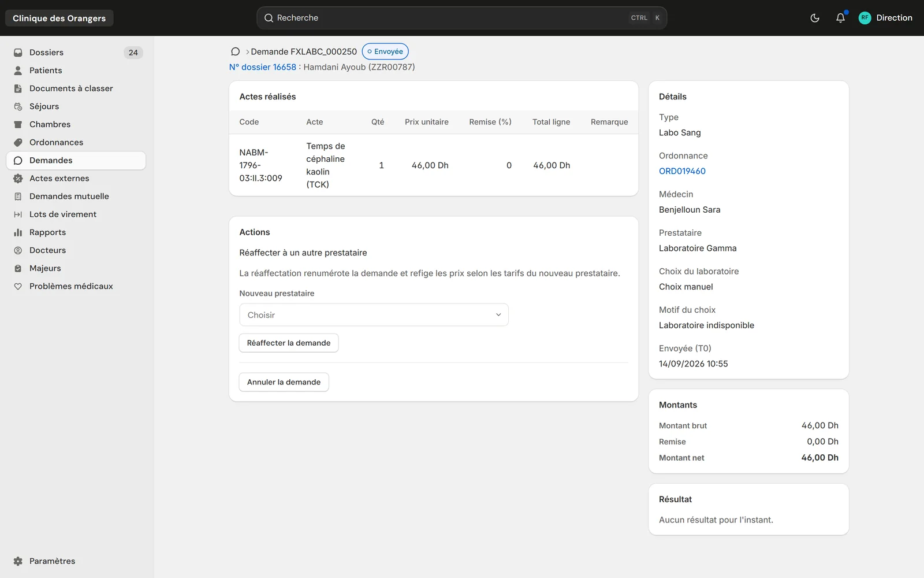This screenshot has width=924, height=578.
Task: Click the Actes externes gear icon
Action: pyautogui.click(x=18, y=179)
